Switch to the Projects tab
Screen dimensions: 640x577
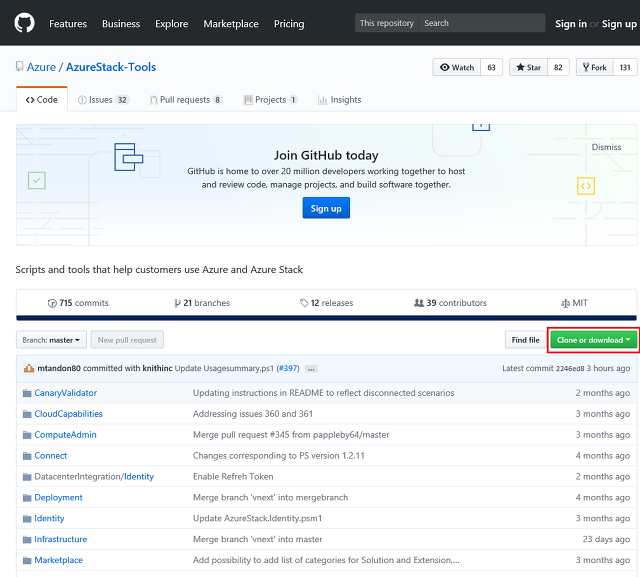(270, 100)
